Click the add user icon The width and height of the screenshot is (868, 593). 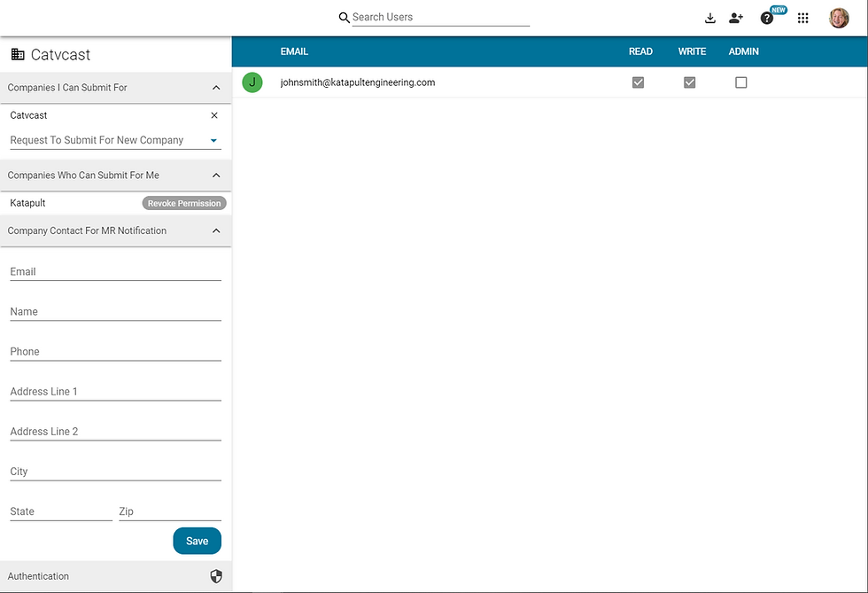tap(736, 19)
